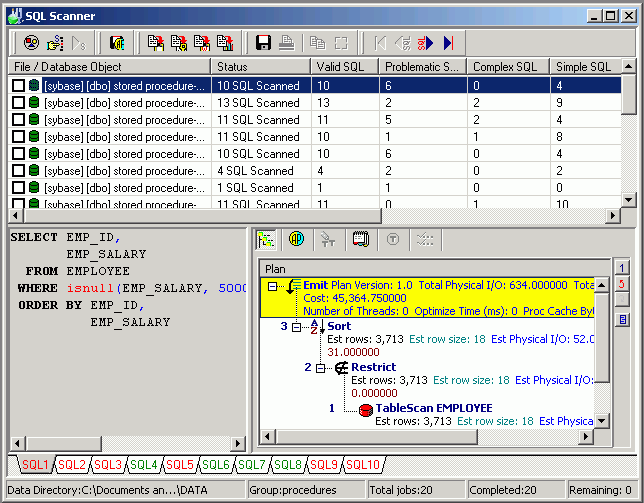The width and height of the screenshot is (644, 503).
Task: Click the Save floppy disk toolbar icon
Action: tap(264, 42)
